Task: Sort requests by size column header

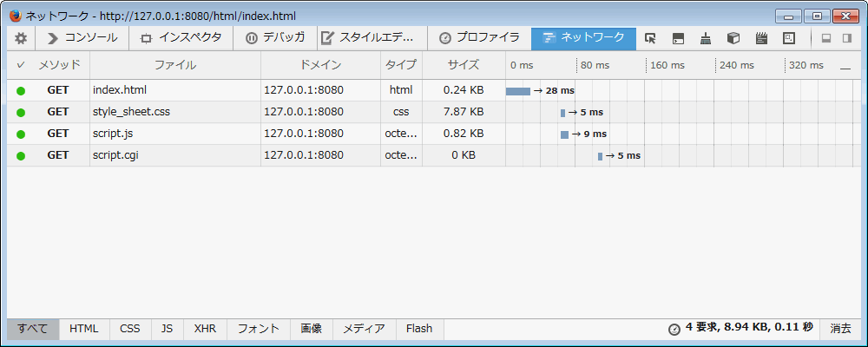Action: click(x=464, y=65)
